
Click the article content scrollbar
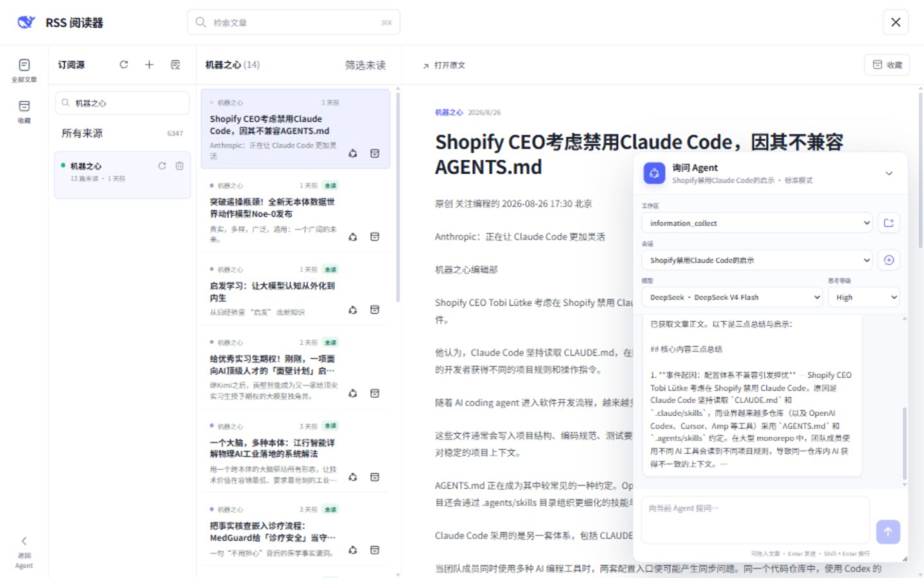[x=921, y=170]
